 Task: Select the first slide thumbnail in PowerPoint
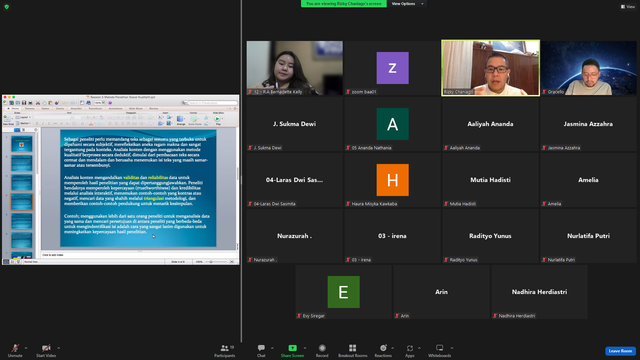tap(22, 144)
